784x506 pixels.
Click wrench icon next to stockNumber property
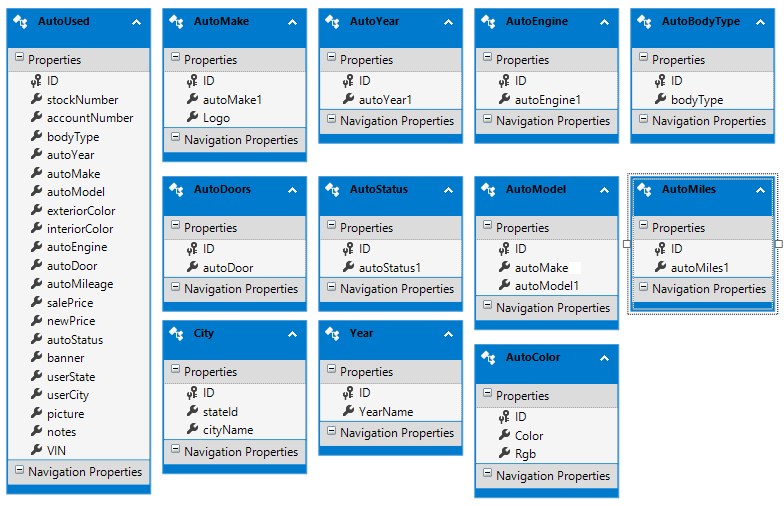coord(36,100)
